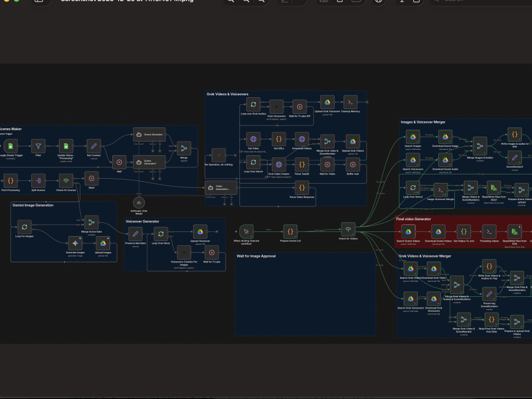Open the Parse Video Response node

coord(302,188)
